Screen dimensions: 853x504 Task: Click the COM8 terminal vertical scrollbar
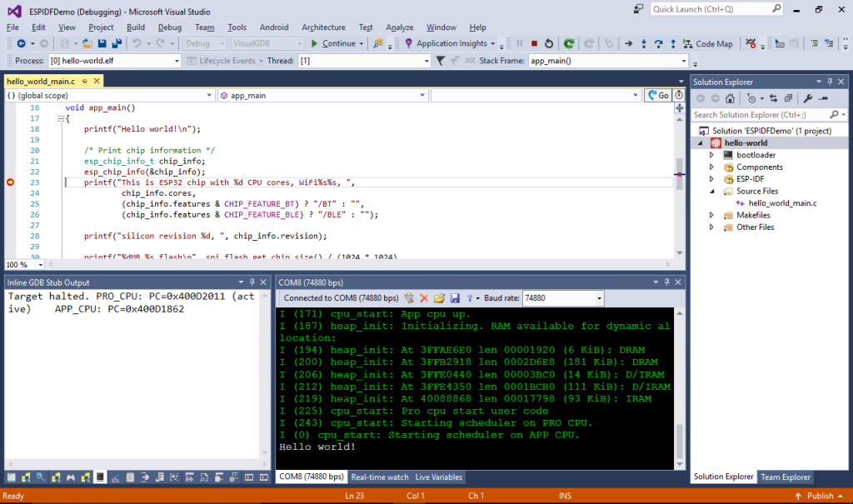pyautogui.click(x=679, y=441)
